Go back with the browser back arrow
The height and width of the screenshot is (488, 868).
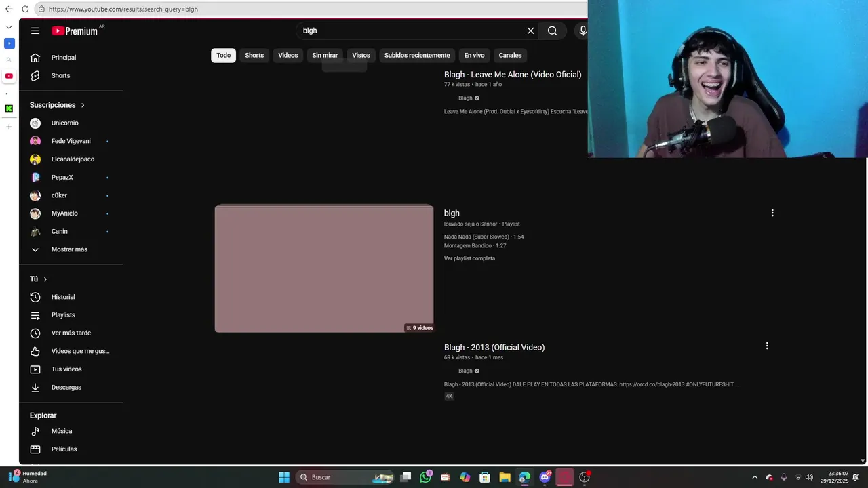9,9
